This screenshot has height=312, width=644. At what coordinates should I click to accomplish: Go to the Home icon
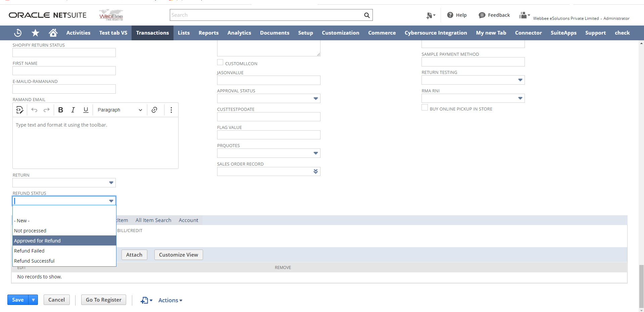tap(53, 33)
